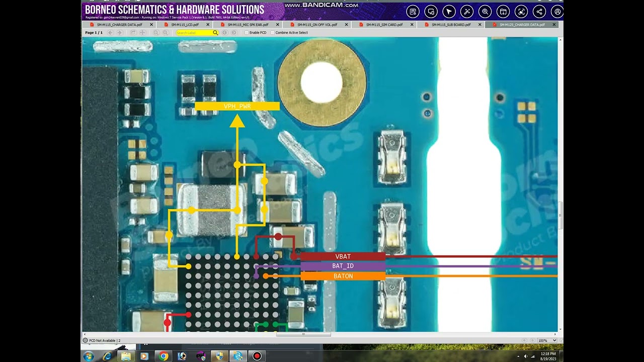
Task: Show hidden tray icons arrow
Action: [518, 356]
